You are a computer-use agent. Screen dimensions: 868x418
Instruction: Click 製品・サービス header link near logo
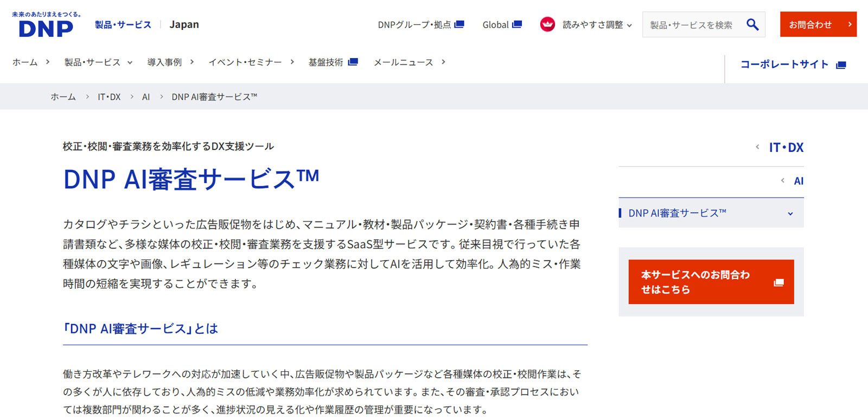tap(123, 24)
